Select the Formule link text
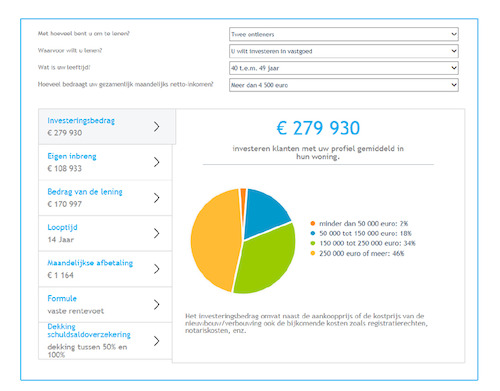 [62, 298]
